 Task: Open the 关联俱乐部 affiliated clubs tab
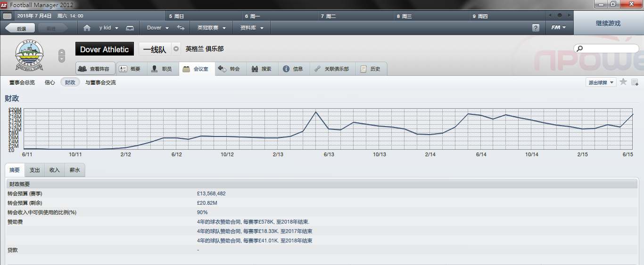[x=332, y=69]
